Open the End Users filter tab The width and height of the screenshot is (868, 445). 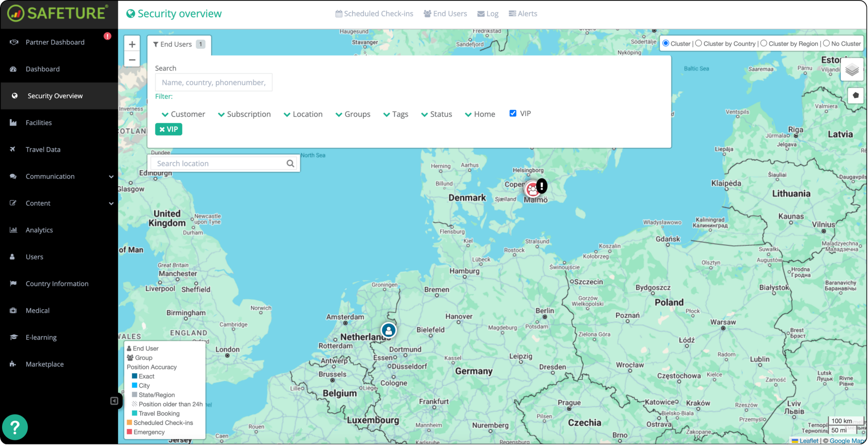pos(179,45)
